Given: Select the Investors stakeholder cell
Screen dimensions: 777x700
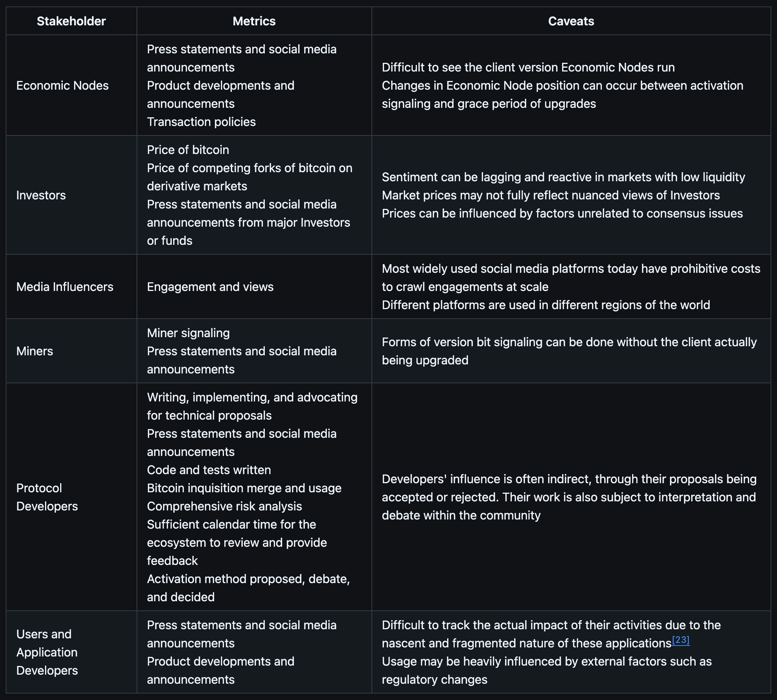Looking at the screenshot, I should [41, 195].
